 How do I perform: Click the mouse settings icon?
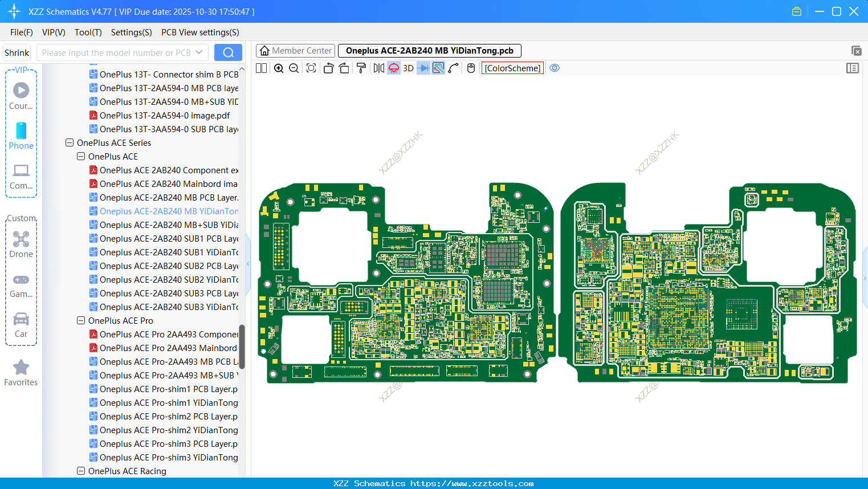click(471, 68)
